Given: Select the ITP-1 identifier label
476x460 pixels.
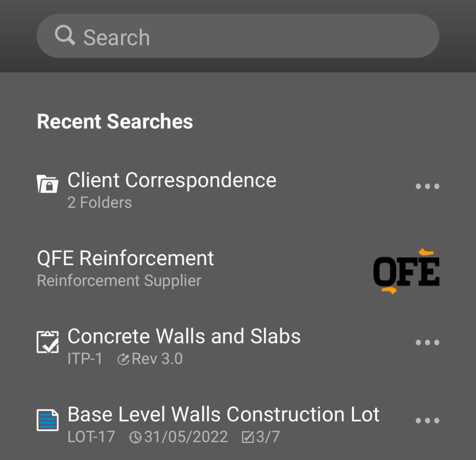Looking at the screenshot, I should (x=85, y=359).
